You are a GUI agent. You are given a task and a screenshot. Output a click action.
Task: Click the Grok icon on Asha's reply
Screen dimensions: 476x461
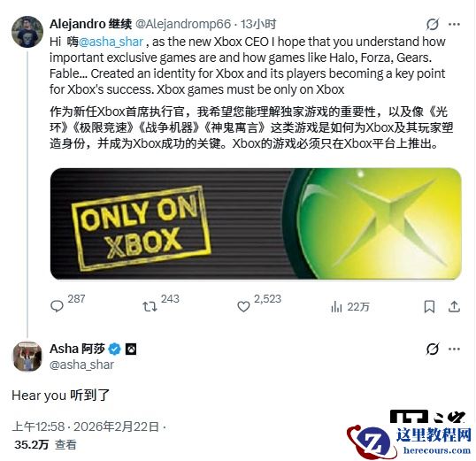(x=433, y=349)
